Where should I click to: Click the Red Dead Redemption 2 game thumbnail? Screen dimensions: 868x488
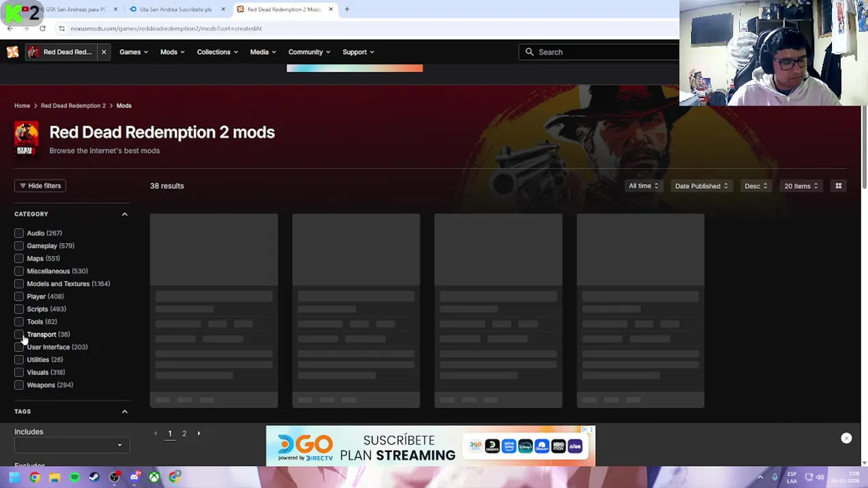click(x=26, y=138)
